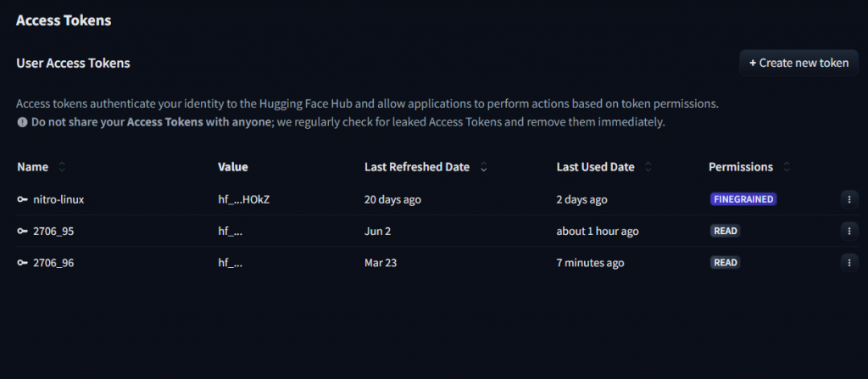
Task: Open options menu for nitro-linux token
Action: 849,199
